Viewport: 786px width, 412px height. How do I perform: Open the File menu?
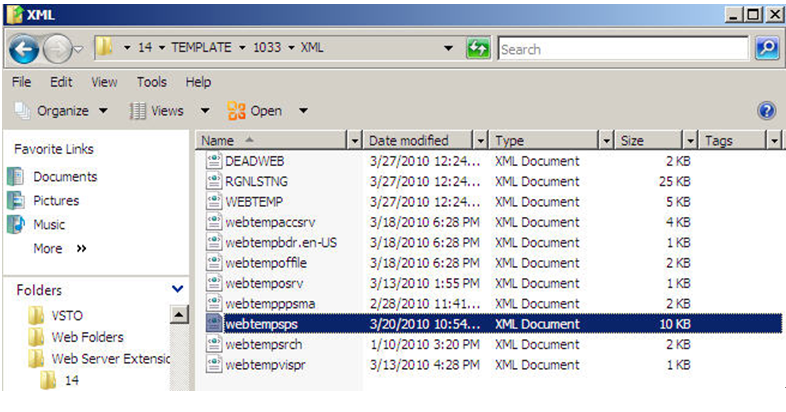pyautogui.click(x=22, y=82)
